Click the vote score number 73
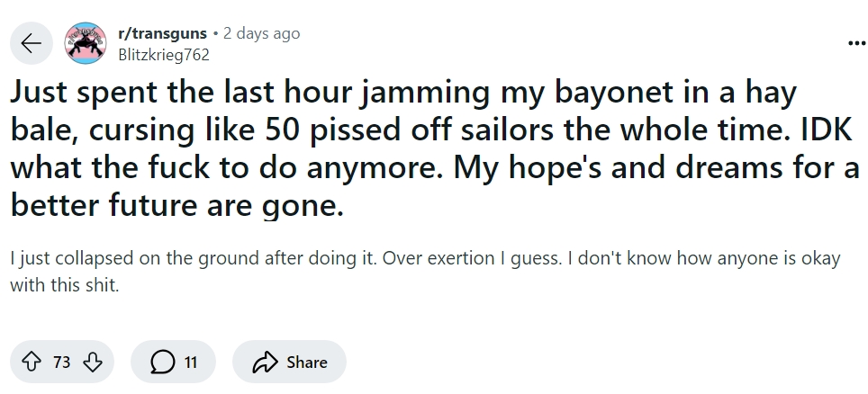This screenshot has width=868, height=394. [x=62, y=363]
